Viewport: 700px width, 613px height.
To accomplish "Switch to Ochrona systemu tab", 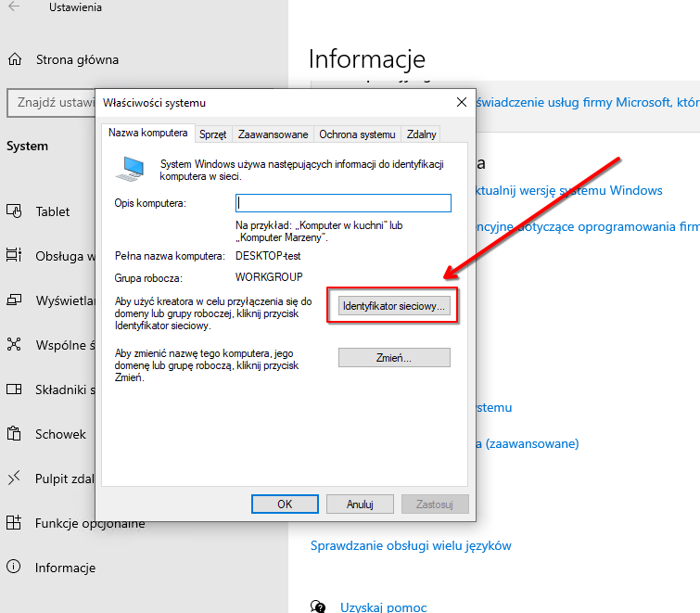I will coord(357,134).
